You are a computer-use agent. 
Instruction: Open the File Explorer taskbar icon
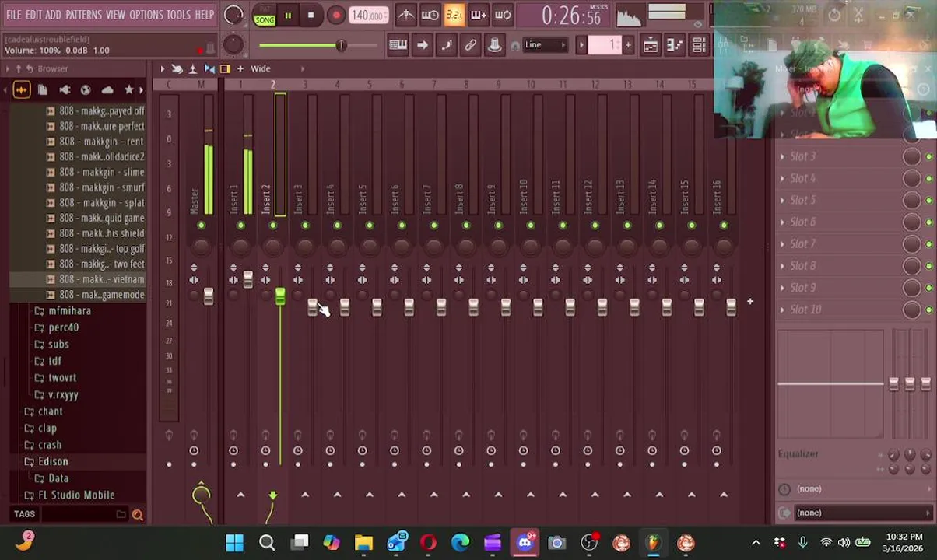[363, 542]
